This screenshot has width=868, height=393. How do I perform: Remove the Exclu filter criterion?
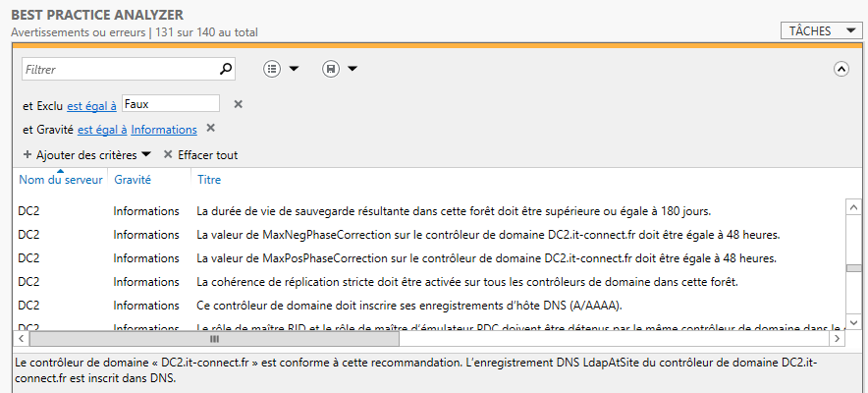click(238, 104)
